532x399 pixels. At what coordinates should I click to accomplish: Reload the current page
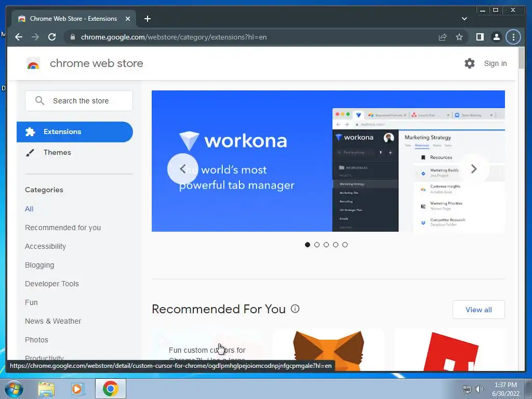52,37
